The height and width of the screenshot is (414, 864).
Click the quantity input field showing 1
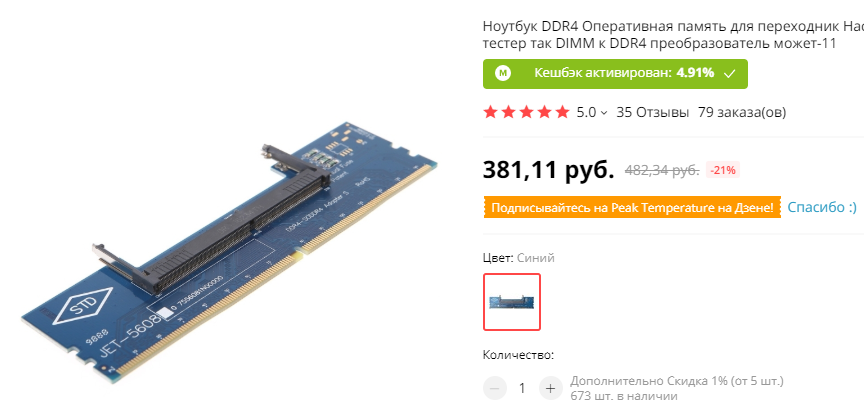(x=522, y=388)
